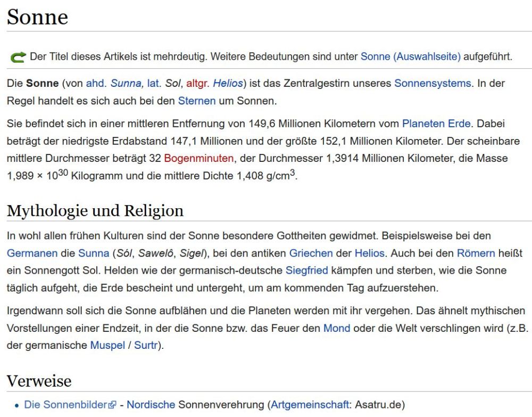Screen dimensions: 532x417
Task: Click the Muspel link
Action: 107,345
